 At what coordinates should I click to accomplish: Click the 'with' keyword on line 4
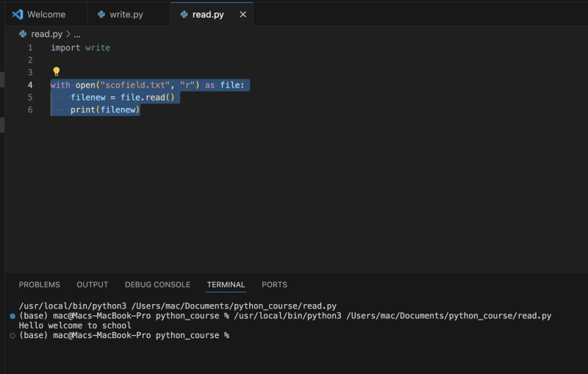(x=60, y=85)
